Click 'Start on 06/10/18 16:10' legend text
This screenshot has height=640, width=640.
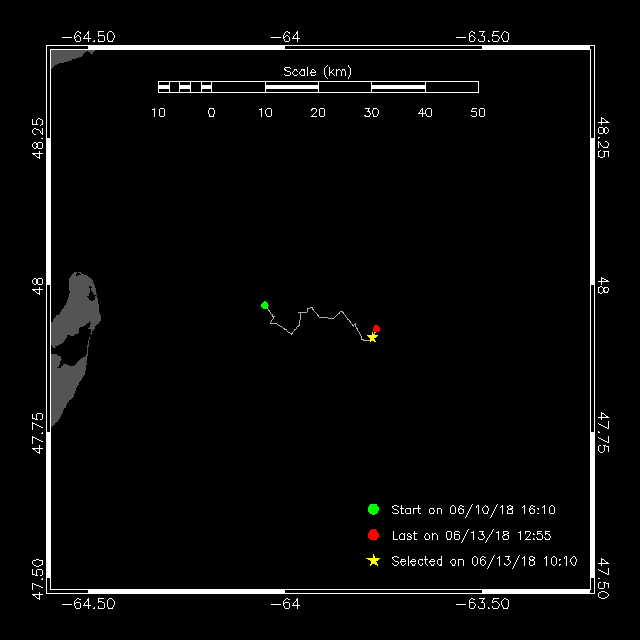[473, 510]
